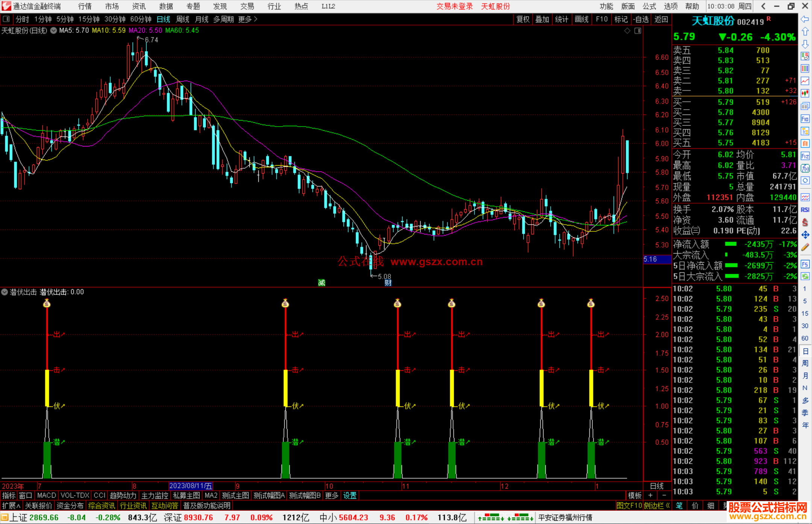This screenshot has height=524, width=812.
Task: Select the pencil drawing tool icon
Action: point(805,247)
